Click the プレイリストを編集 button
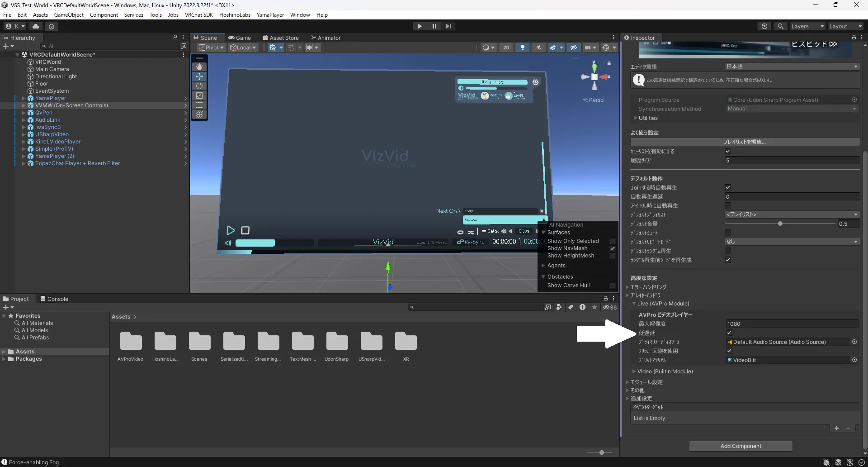The image size is (868, 467). point(745,142)
